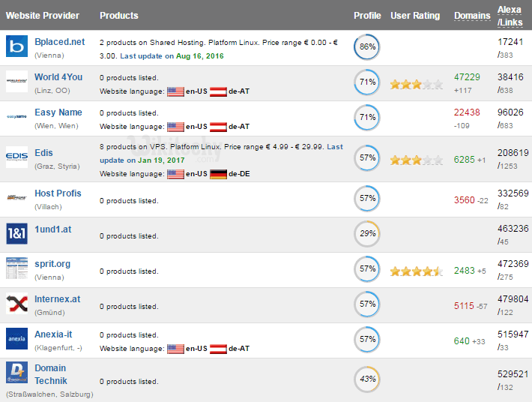Click domain count 2483 for sprit.org
Screen dimensions: 532x402
(x=465, y=271)
